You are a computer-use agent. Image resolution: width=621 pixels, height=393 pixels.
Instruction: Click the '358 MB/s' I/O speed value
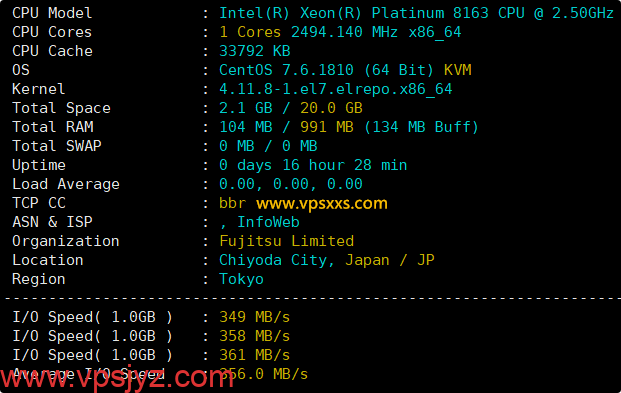[x=254, y=336]
